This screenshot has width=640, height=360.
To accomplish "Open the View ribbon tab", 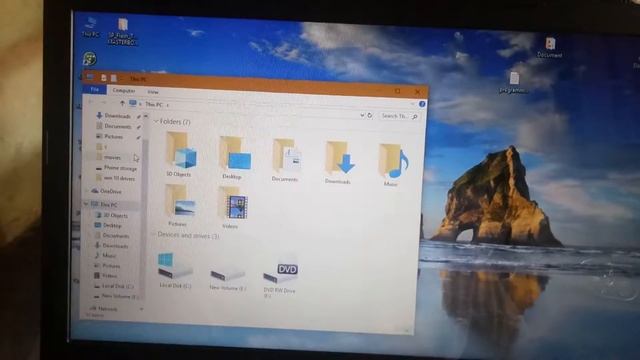I will click(153, 92).
